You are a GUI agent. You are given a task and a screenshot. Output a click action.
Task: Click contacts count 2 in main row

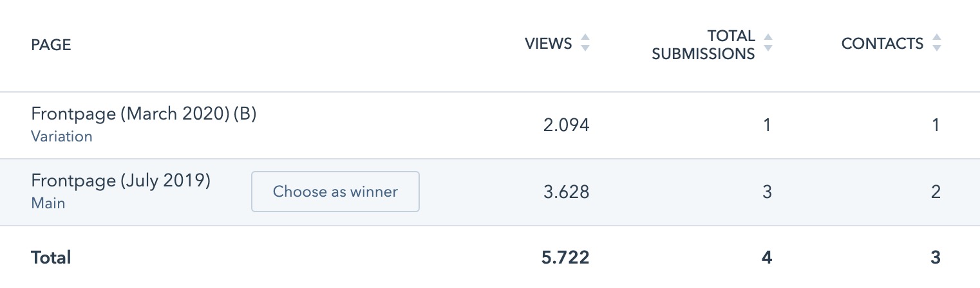click(936, 192)
